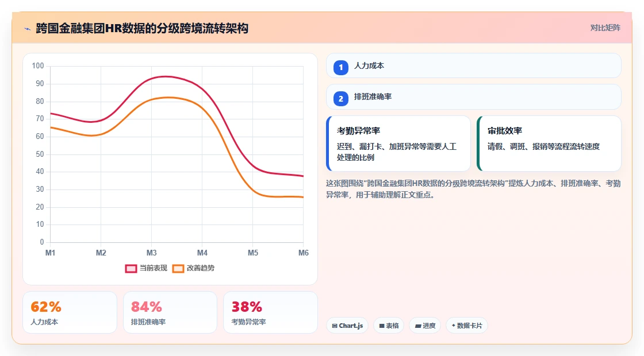The image size is (644, 356).
Task: Toggle the 当前表现 legend swatch
Action: tap(131, 269)
